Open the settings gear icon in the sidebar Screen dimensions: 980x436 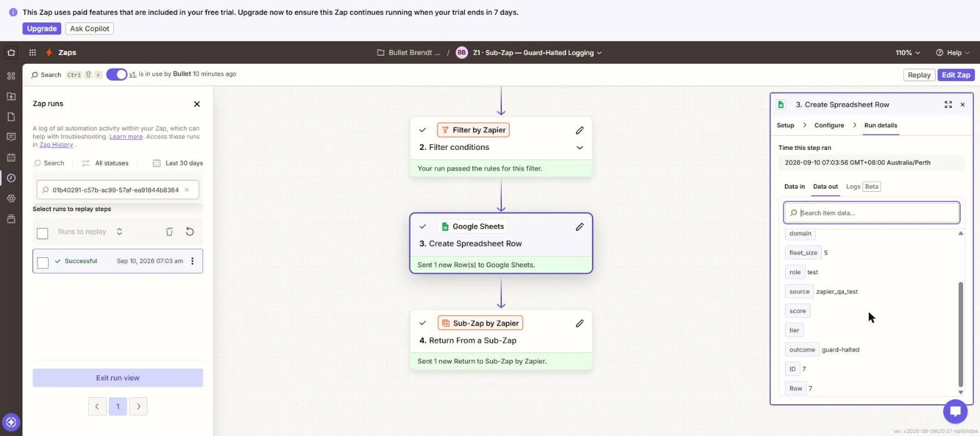pos(11,198)
